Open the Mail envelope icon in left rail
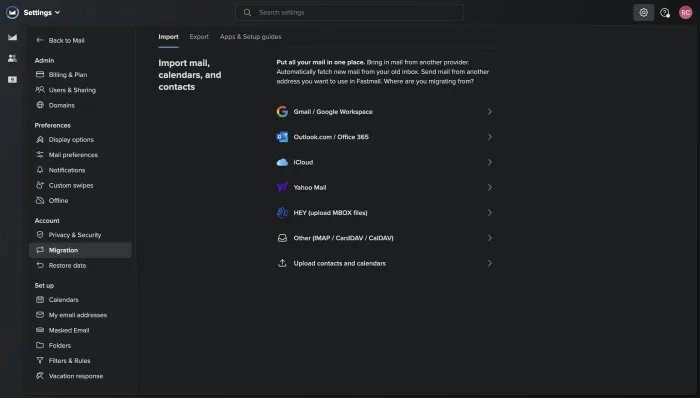This screenshot has width=700, height=398. [12, 37]
